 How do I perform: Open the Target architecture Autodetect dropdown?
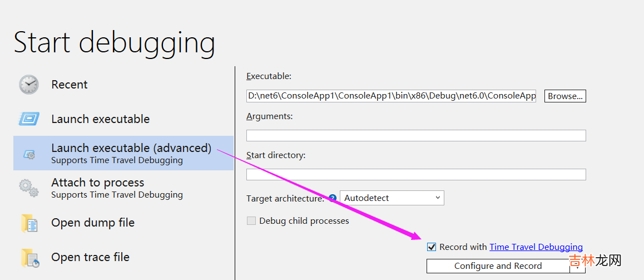[392, 198]
